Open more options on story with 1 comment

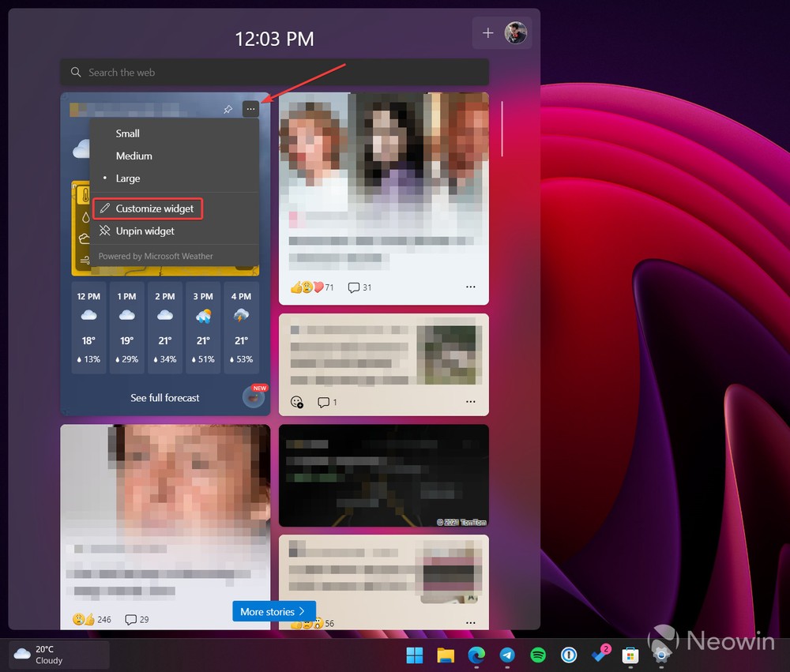[x=471, y=402]
